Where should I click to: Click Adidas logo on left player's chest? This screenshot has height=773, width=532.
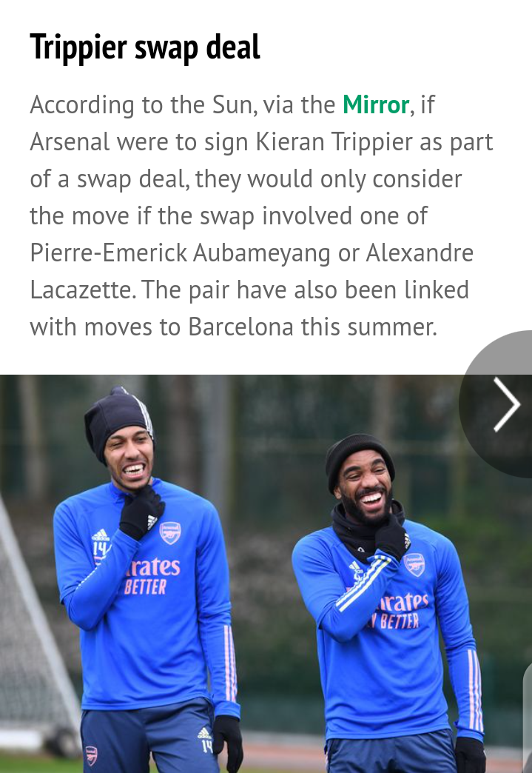click(x=100, y=535)
